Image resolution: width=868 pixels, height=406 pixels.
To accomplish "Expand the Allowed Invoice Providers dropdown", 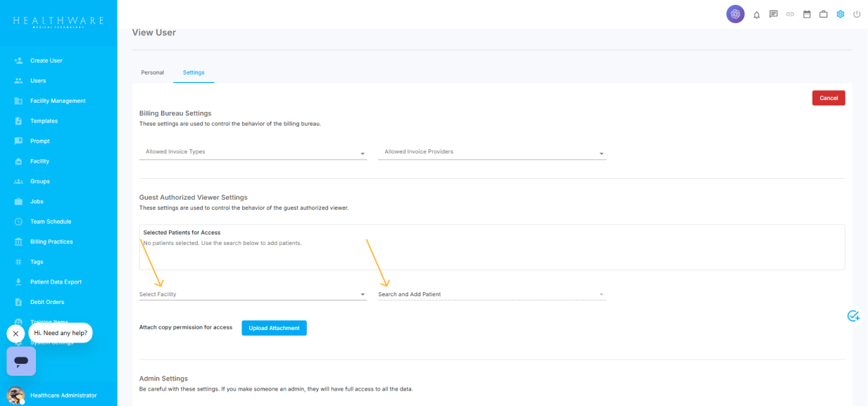I will pos(491,152).
